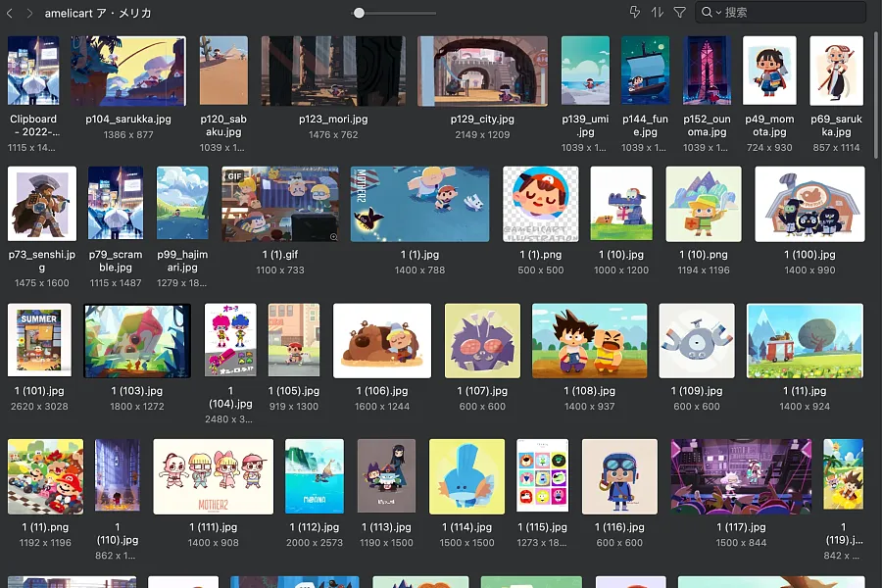
Task: Select the p99_hajimari.jpg thumbnail
Action: click(182, 204)
